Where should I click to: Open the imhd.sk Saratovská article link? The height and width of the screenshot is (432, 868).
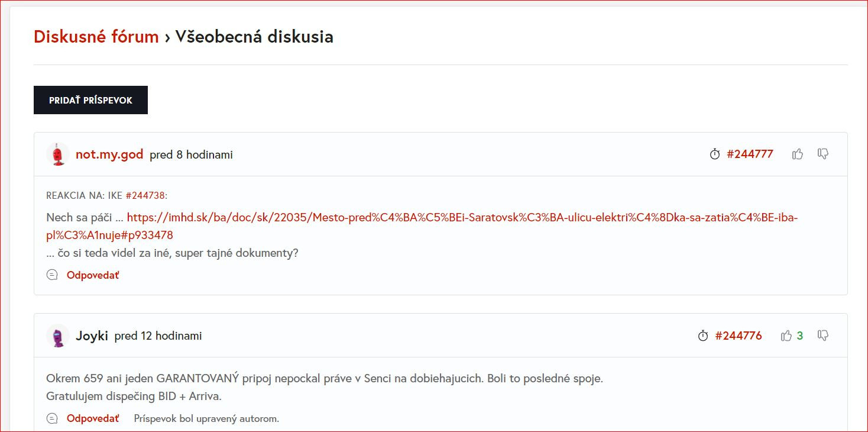coord(461,218)
